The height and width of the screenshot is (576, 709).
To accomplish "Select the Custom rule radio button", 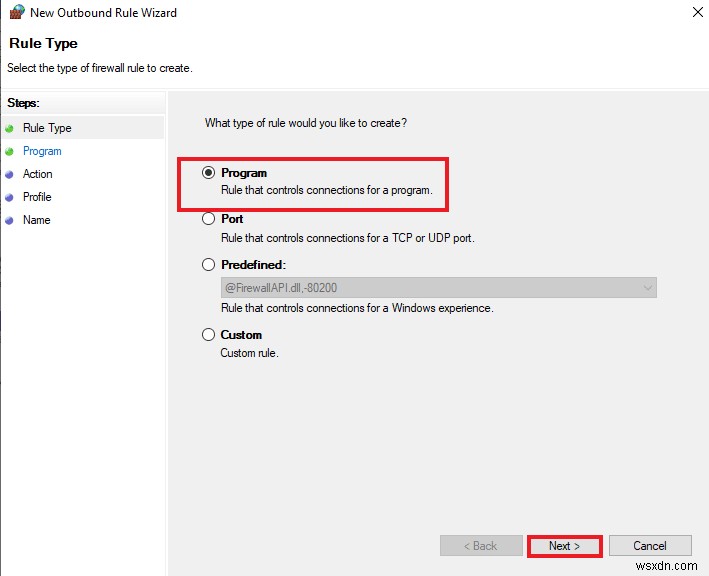I will point(209,335).
